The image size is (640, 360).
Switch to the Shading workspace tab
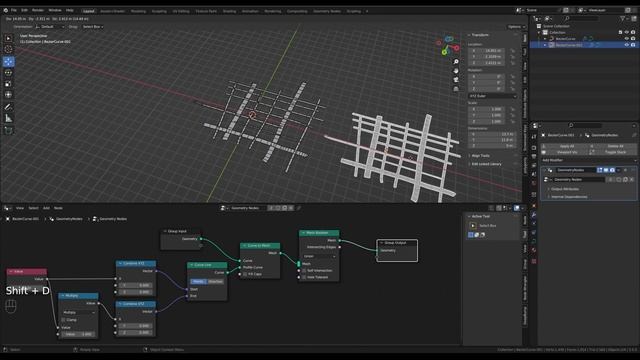[229, 11]
